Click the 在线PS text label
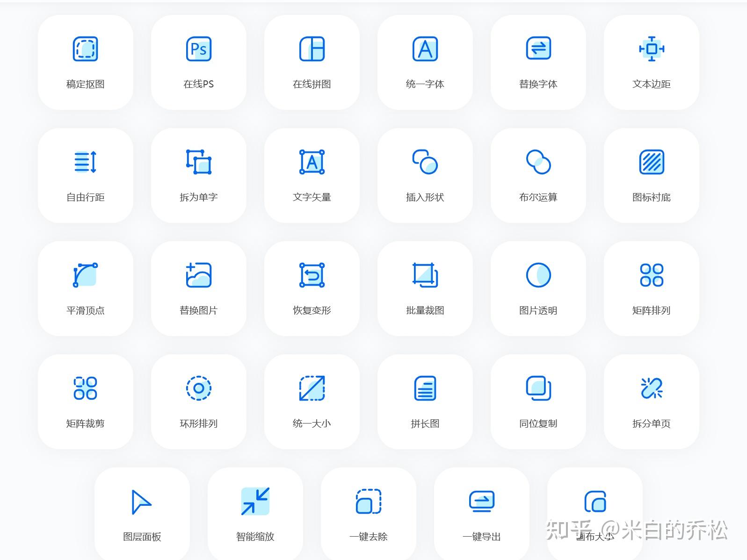Screen dimensions: 747x560 coord(199,84)
